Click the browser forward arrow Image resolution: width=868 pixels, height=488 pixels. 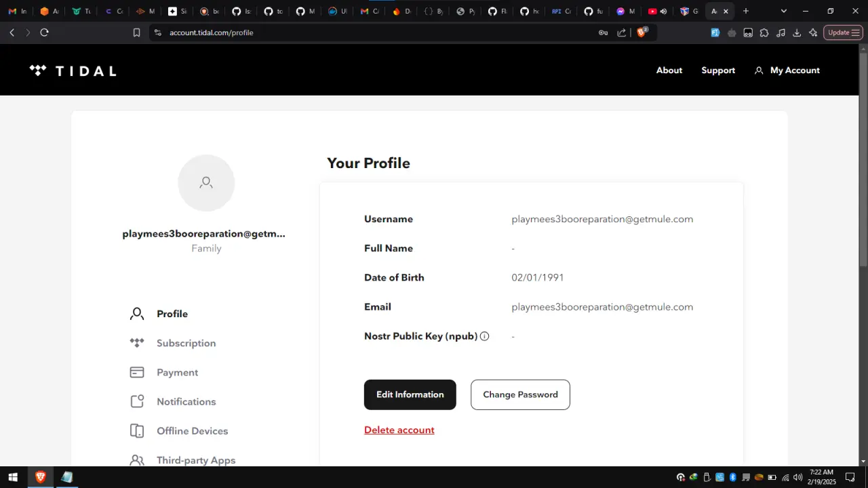[28, 33]
